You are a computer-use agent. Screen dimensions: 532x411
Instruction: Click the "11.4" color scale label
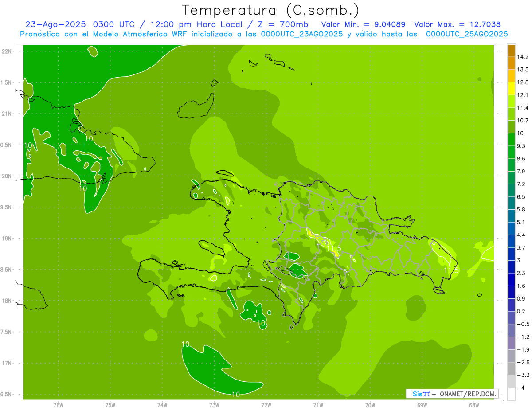point(523,108)
